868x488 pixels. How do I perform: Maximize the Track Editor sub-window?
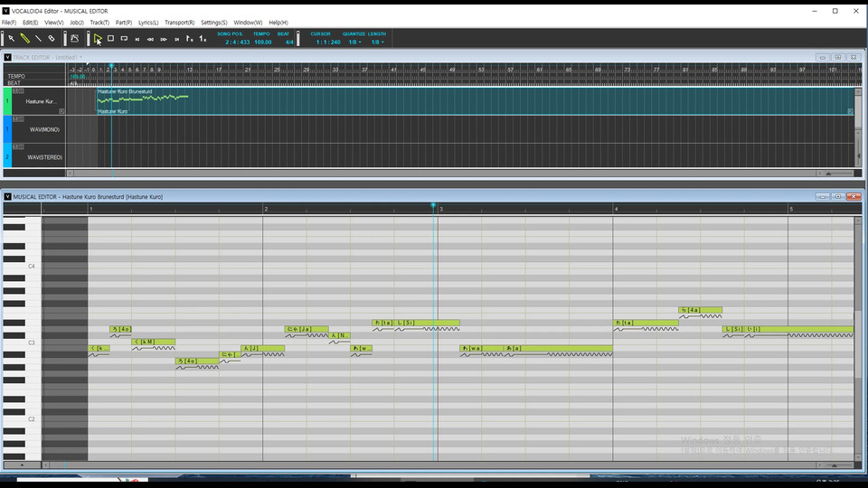838,58
